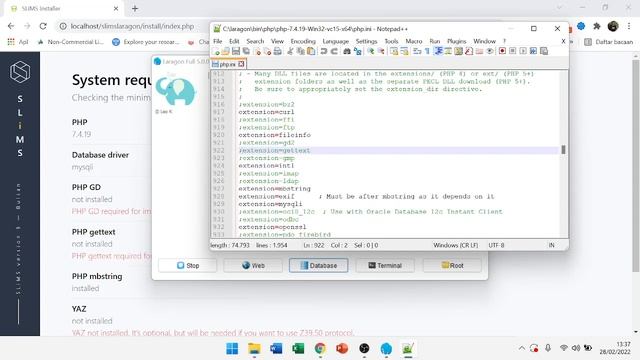This screenshot has height=360, width=640.
Task: Click the Database button in Laragon
Action: click(319, 265)
